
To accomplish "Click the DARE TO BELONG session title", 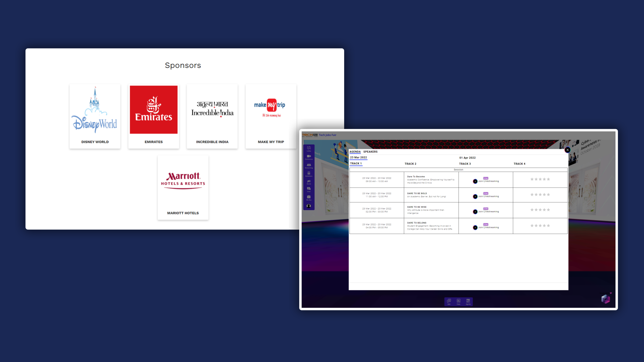I will (x=417, y=223).
